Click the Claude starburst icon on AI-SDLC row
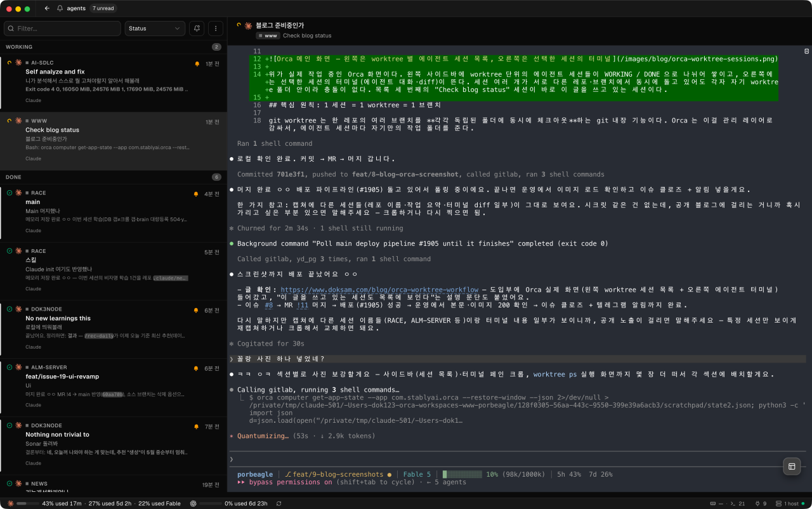This screenshot has width=812, height=509. (18, 63)
